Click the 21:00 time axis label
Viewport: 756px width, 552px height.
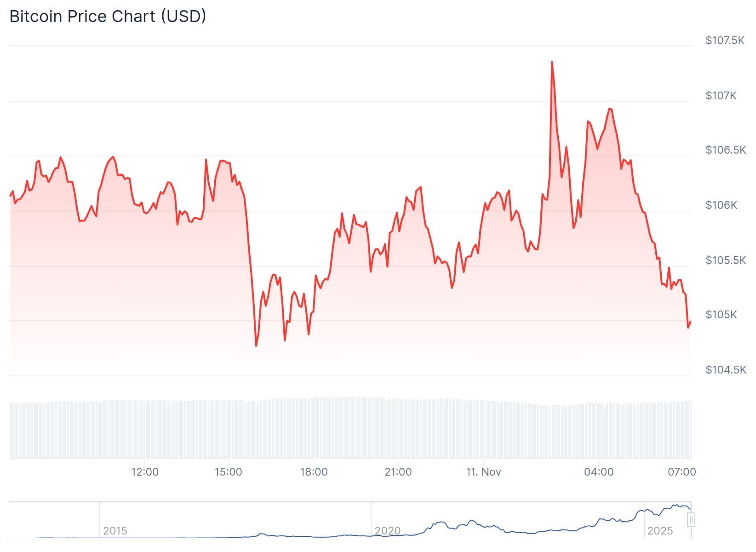pos(398,472)
